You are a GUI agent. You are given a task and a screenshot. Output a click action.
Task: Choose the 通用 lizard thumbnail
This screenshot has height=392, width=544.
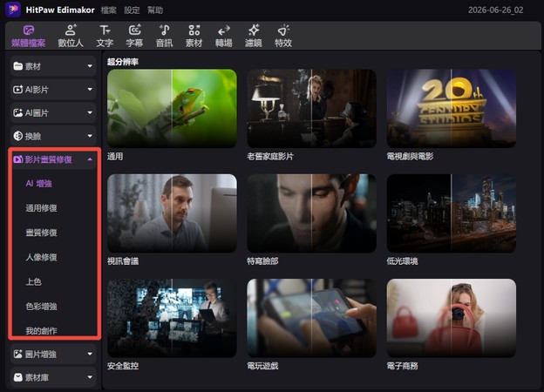coord(172,109)
